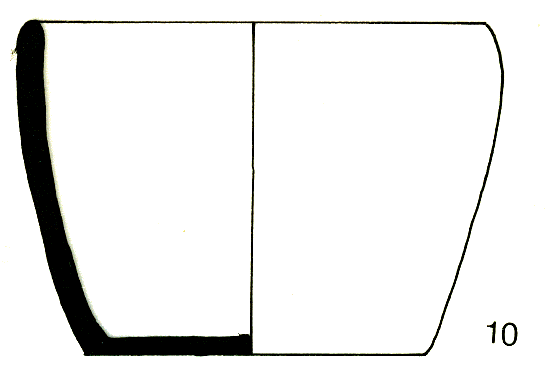The width and height of the screenshot is (548, 383).
Task: Click the digit 0 in the label
Action: click(509, 334)
